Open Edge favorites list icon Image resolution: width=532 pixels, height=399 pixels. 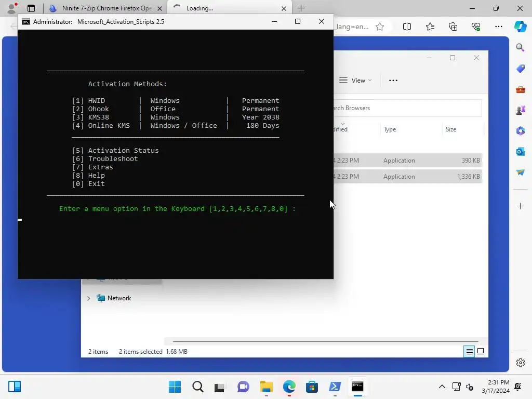430,27
